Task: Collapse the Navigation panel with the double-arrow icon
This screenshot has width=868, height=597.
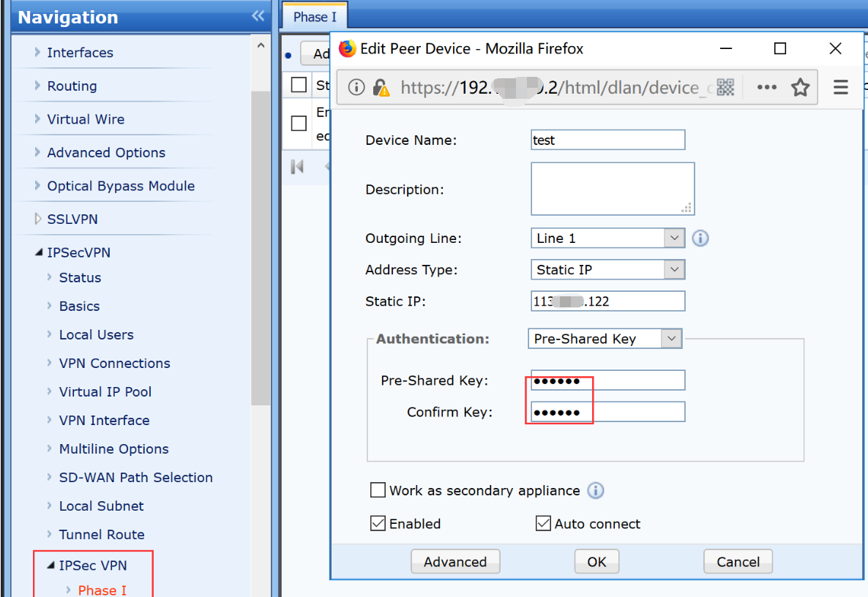Action: click(258, 16)
